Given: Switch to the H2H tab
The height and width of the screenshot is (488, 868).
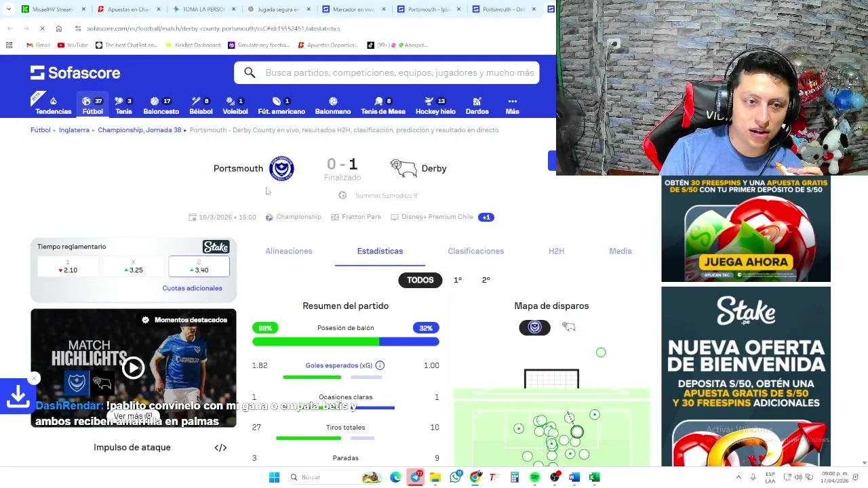Looking at the screenshot, I should coord(556,251).
